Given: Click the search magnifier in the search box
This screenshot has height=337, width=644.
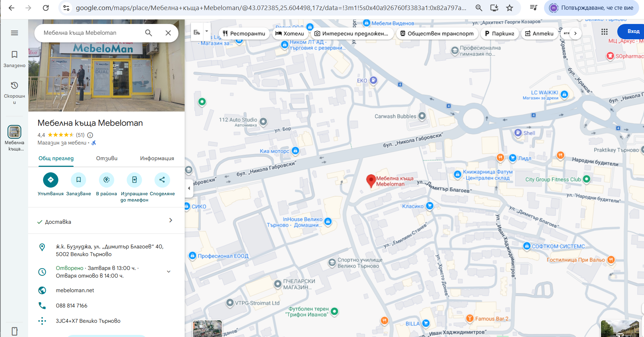Looking at the screenshot, I should [x=149, y=33].
